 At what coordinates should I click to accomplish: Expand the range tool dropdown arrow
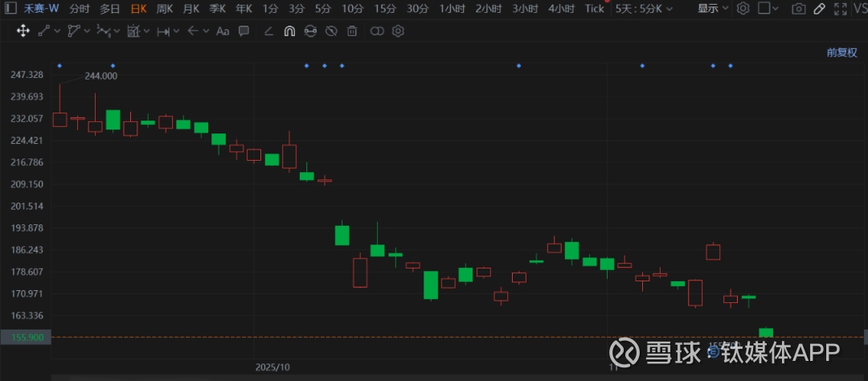click(176, 31)
